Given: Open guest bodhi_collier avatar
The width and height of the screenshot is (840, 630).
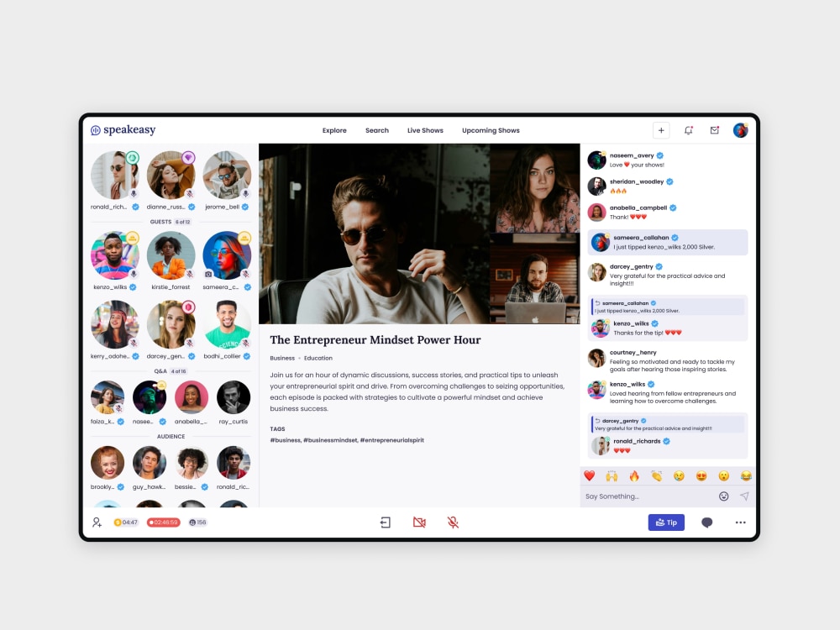Looking at the screenshot, I should click(227, 324).
